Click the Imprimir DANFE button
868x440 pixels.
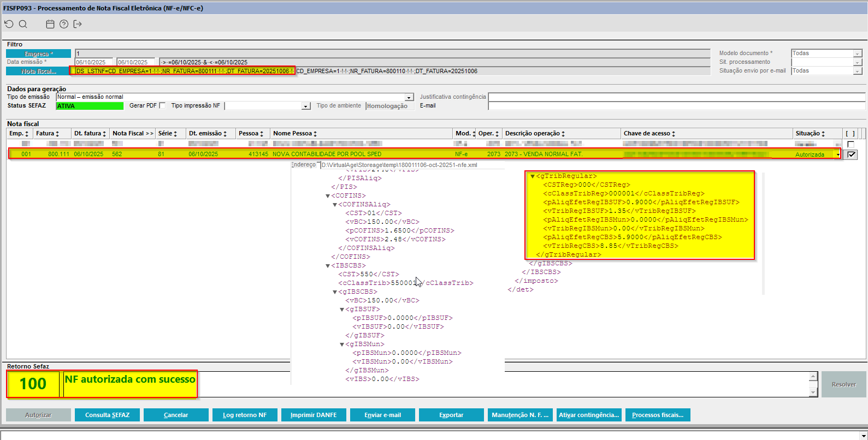point(314,415)
